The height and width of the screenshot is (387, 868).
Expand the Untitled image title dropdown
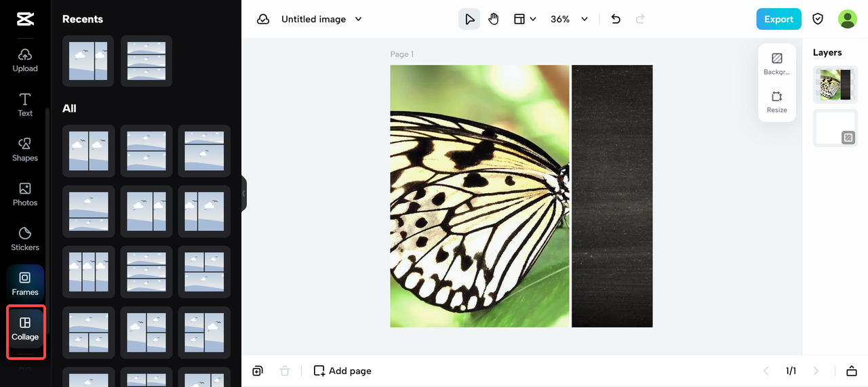[x=359, y=19]
